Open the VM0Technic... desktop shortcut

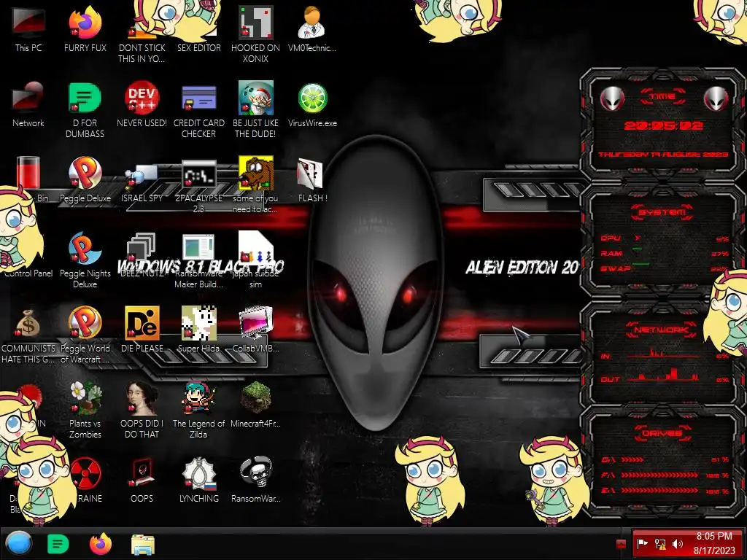(312, 28)
